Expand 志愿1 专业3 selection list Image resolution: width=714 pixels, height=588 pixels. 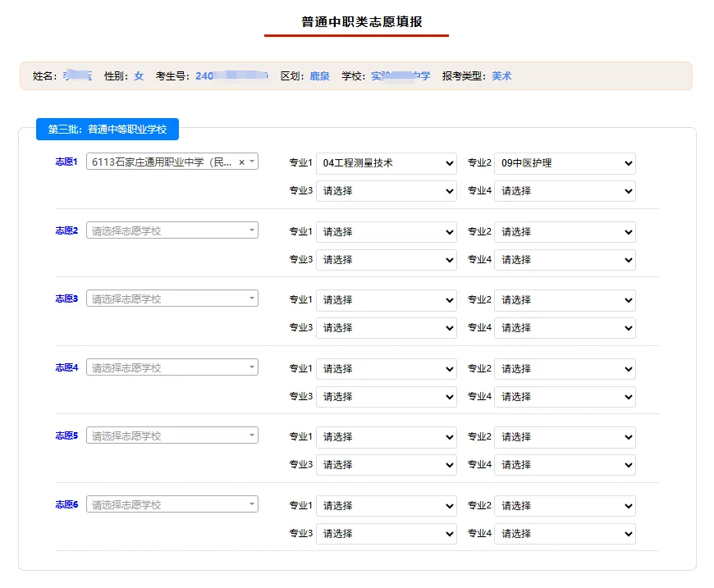pyautogui.click(x=387, y=191)
